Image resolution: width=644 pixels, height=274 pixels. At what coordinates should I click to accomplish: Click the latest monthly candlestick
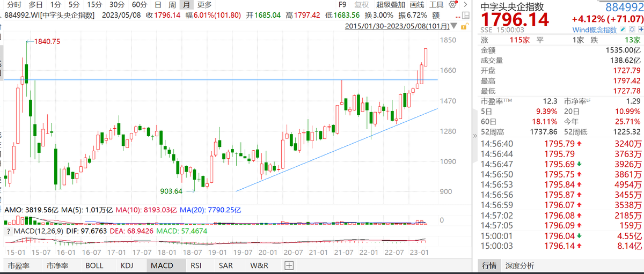426,57
